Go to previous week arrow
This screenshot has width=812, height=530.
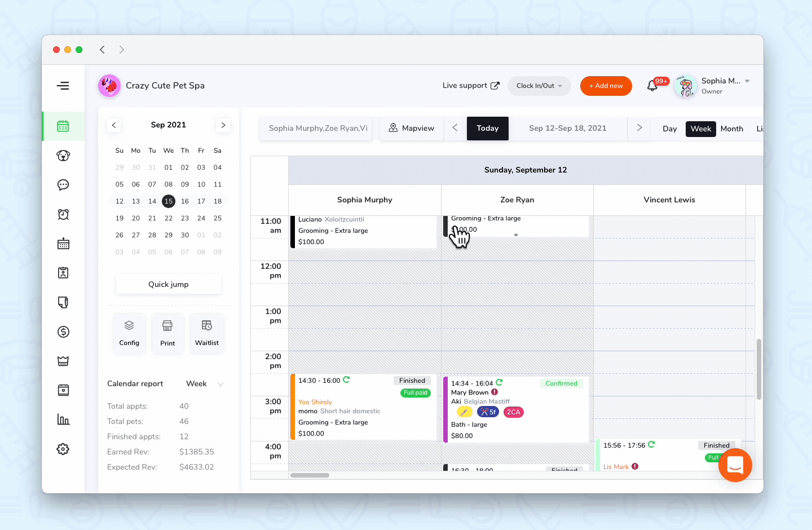coord(455,128)
